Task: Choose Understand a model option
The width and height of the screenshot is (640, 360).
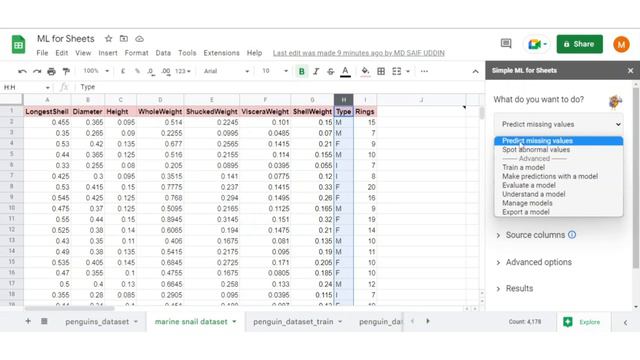Action: coord(533,194)
